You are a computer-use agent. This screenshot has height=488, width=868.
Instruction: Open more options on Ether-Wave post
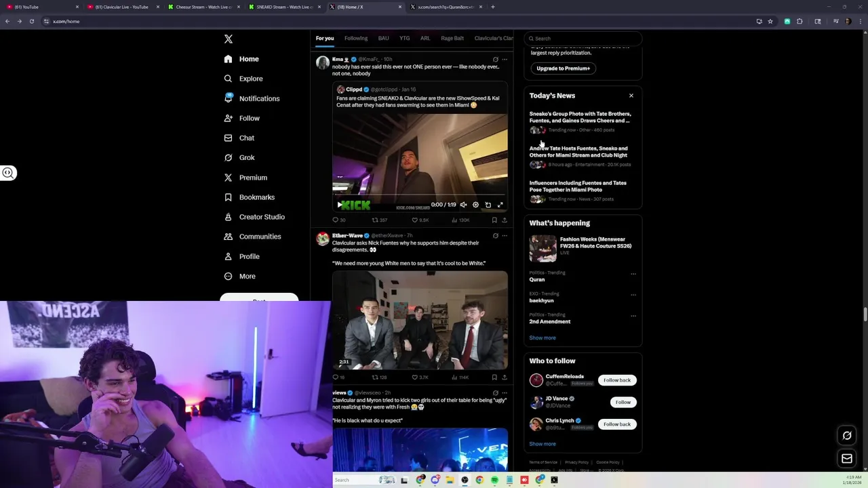click(x=505, y=236)
